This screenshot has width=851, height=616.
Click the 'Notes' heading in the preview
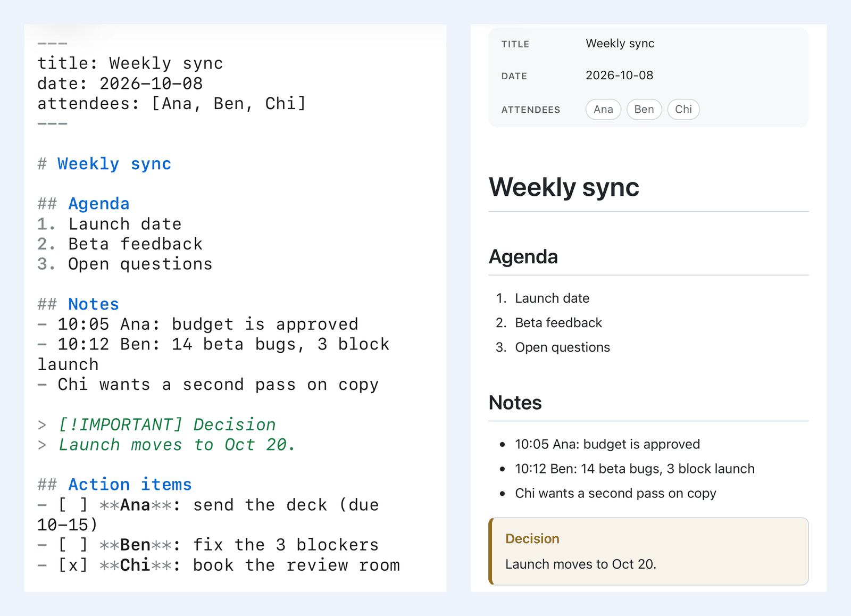tap(515, 403)
